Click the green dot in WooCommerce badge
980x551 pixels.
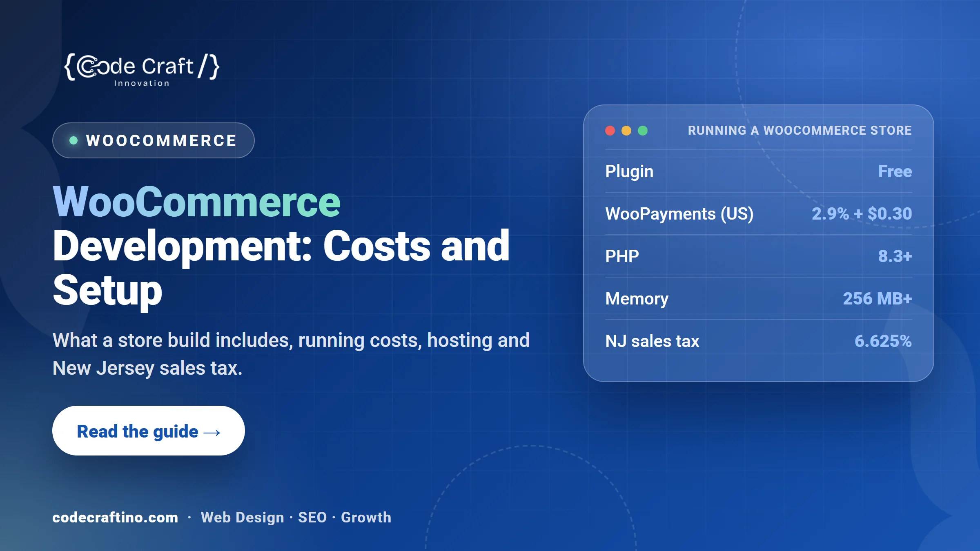(x=73, y=140)
